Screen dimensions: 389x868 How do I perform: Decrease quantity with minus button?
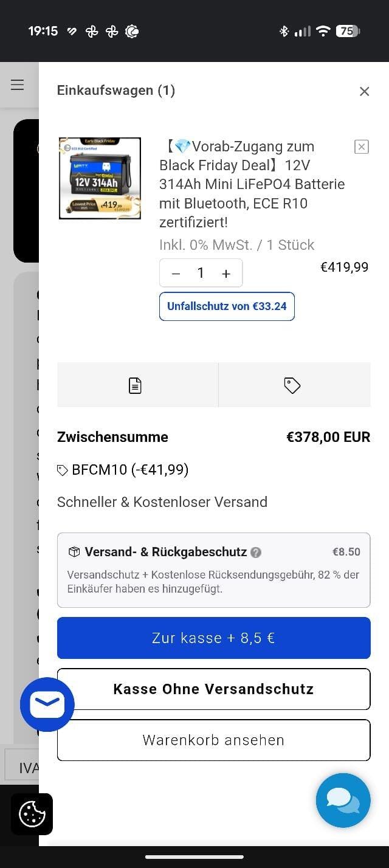(x=176, y=274)
